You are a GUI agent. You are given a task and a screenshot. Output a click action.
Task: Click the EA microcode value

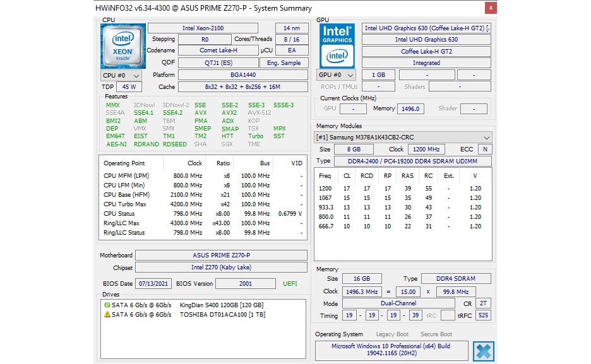click(292, 50)
